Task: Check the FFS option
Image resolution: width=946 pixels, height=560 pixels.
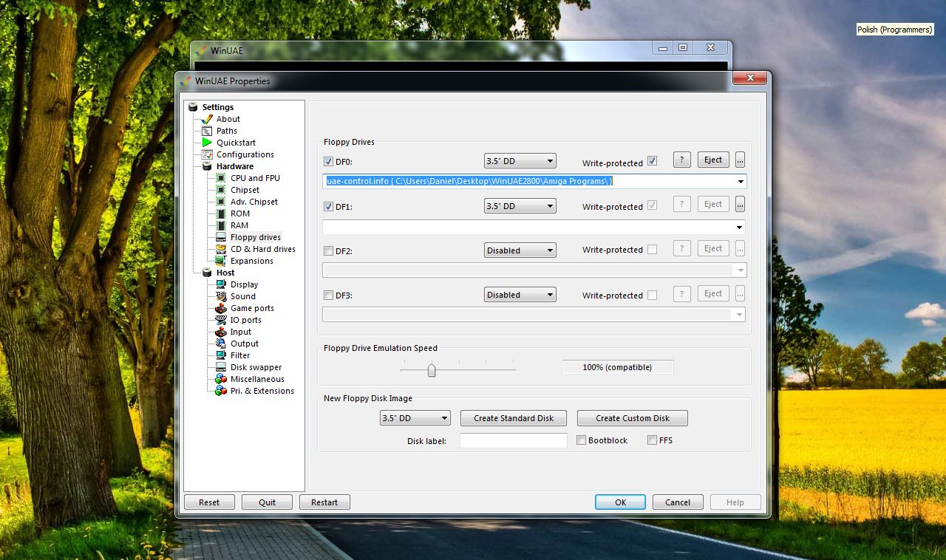Action: coord(652,440)
